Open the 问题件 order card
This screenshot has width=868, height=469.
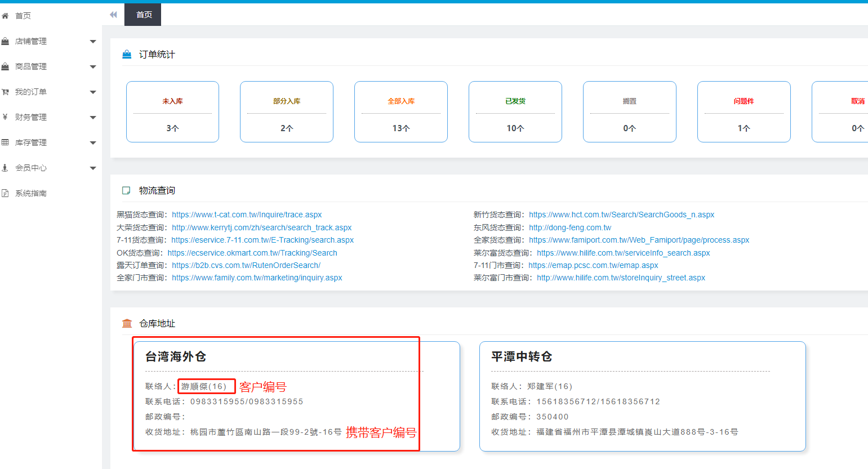(x=744, y=111)
